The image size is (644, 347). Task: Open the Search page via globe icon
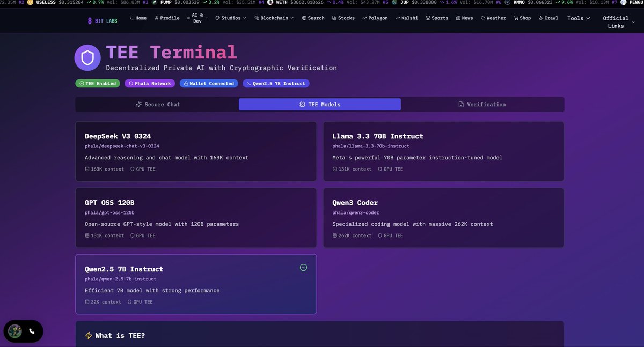(x=313, y=18)
